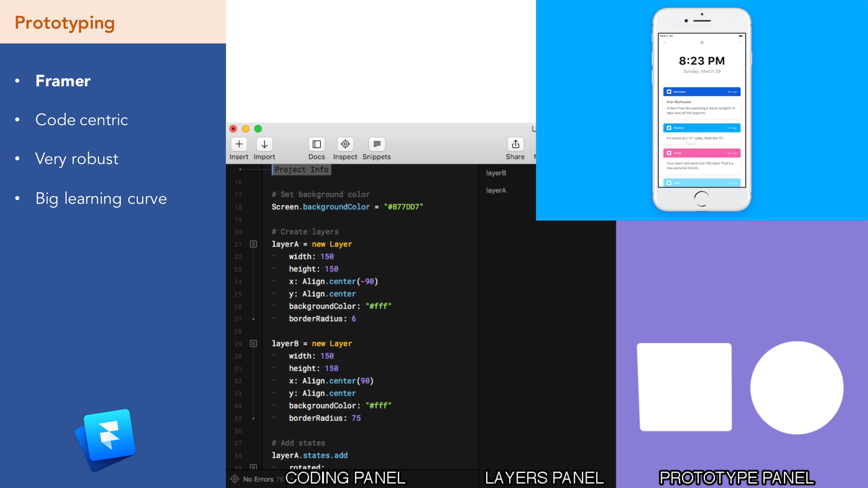Click the Project Info tab
The height and width of the screenshot is (488, 868).
(301, 169)
